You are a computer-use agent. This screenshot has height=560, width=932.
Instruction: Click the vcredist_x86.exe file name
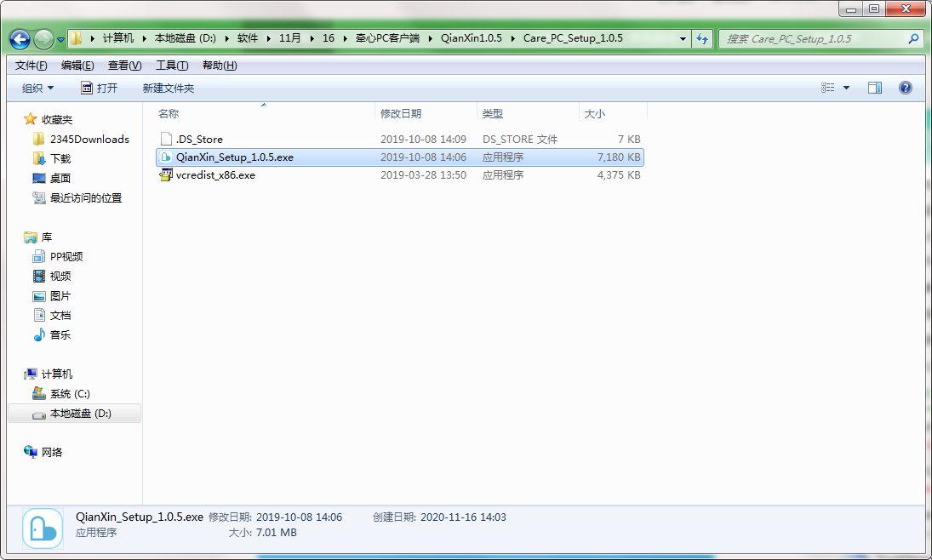[x=215, y=174]
